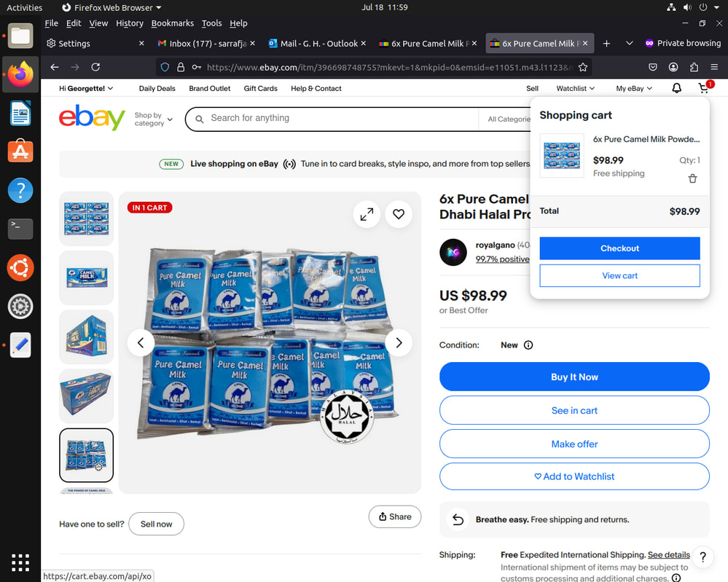
Task: Open the Tools menu
Action: coord(212,23)
